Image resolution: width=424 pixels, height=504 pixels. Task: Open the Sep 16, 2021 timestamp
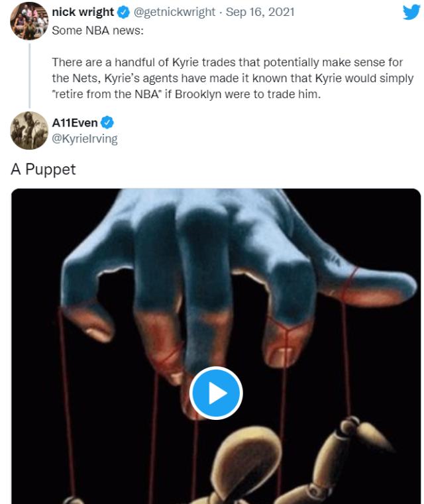tap(260, 12)
